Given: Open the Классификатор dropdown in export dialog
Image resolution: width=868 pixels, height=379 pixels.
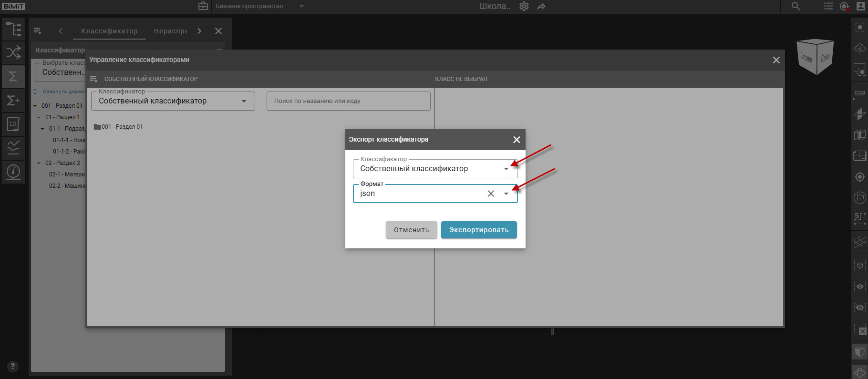Looking at the screenshot, I should point(506,169).
